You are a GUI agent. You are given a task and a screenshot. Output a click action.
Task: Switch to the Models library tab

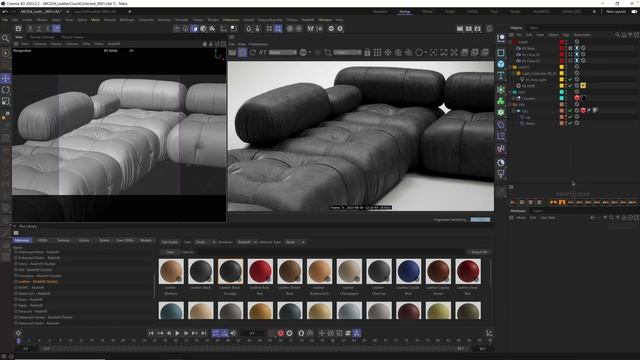point(146,240)
